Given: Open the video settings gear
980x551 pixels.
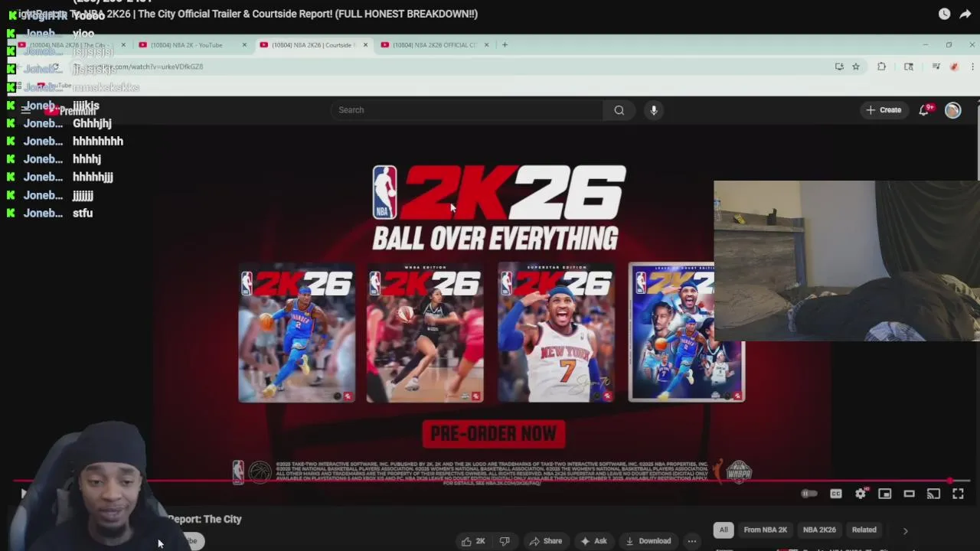Looking at the screenshot, I should pos(861,494).
